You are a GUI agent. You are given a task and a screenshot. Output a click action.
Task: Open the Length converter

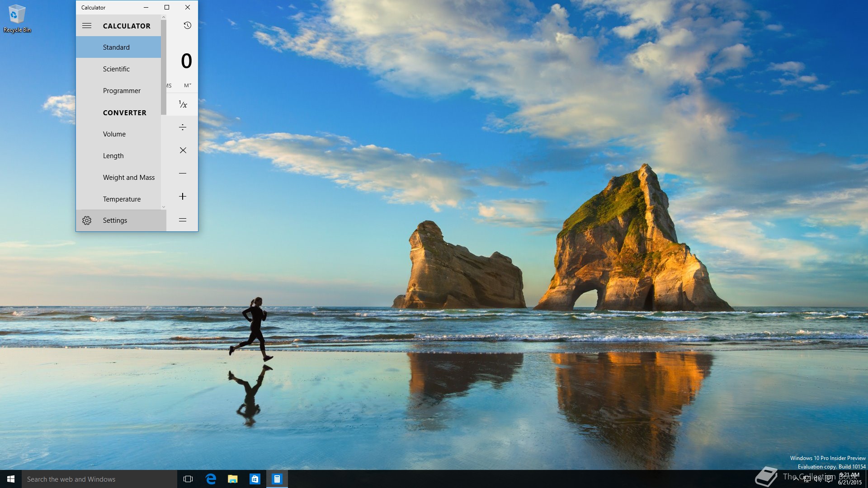coord(118,156)
